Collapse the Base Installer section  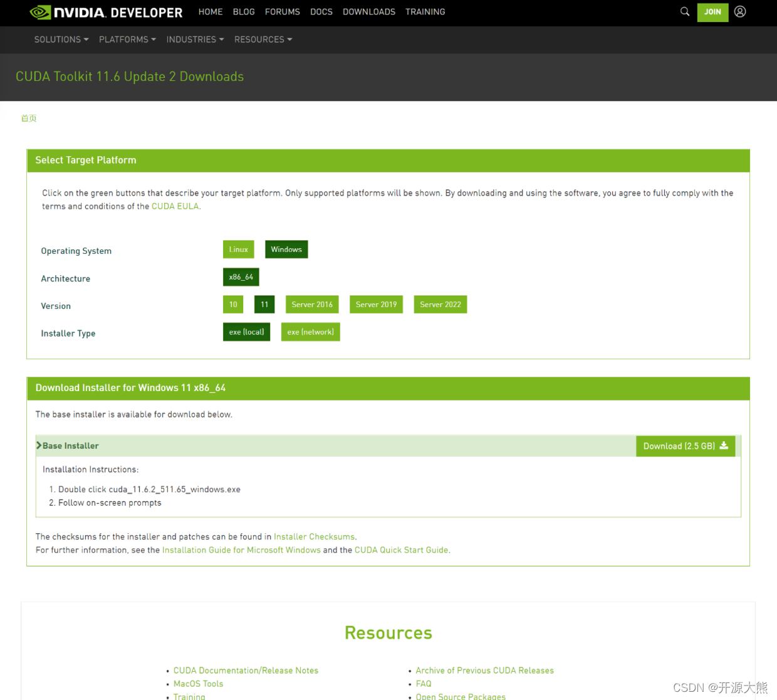(x=68, y=446)
